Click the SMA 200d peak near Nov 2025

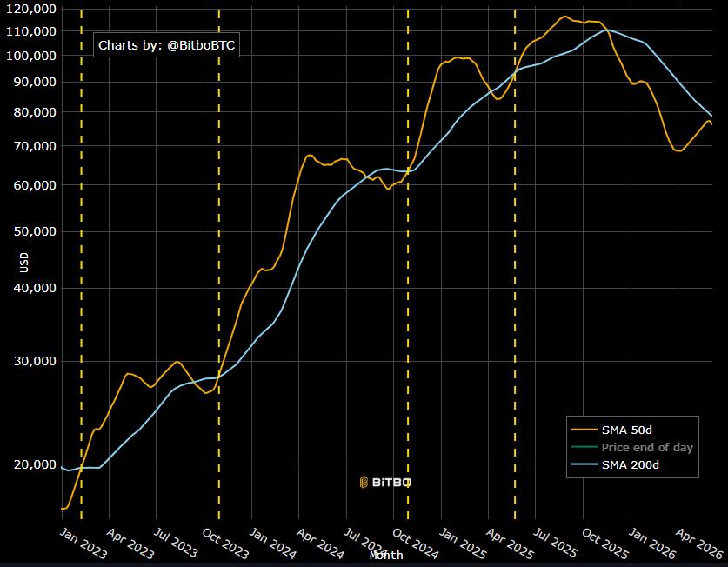tap(606, 30)
